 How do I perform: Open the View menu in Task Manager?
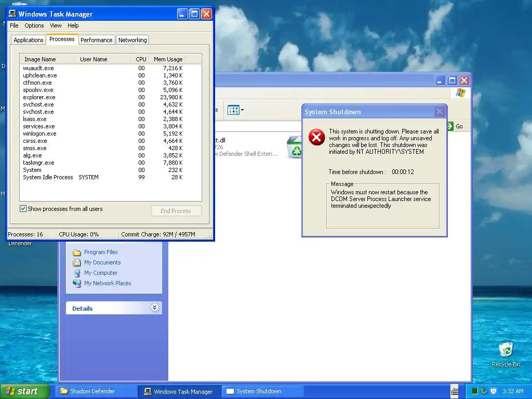tap(56, 25)
